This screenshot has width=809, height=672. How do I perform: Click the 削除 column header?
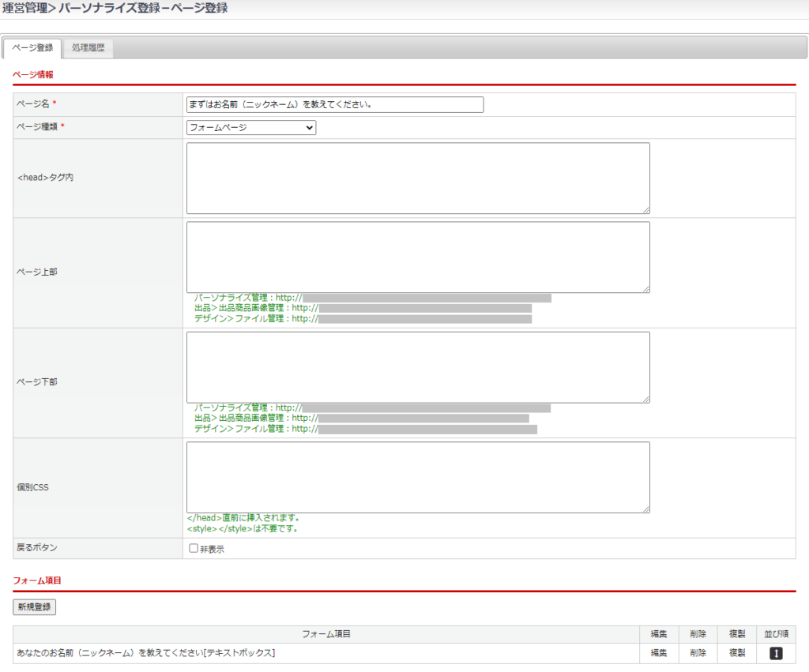click(698, 634)
